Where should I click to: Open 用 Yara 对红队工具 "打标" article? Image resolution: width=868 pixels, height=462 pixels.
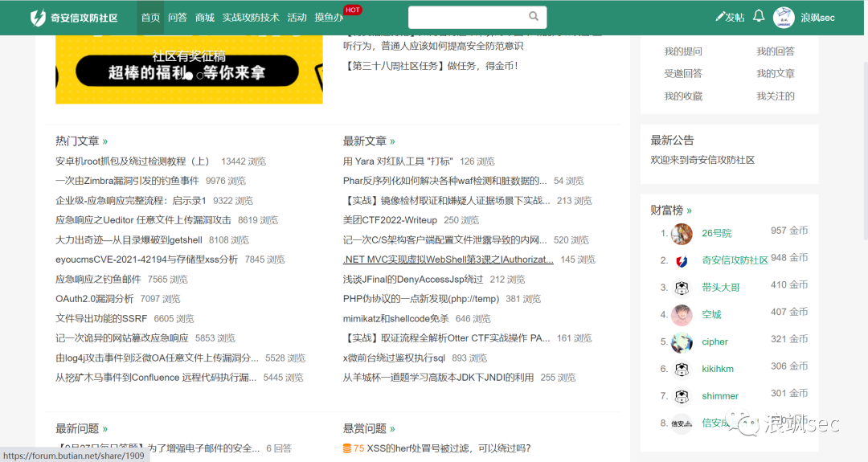[398, 161]
